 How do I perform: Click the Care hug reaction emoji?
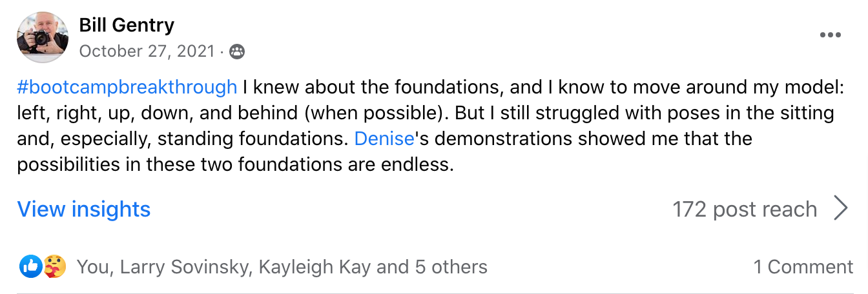coord(54,266)
